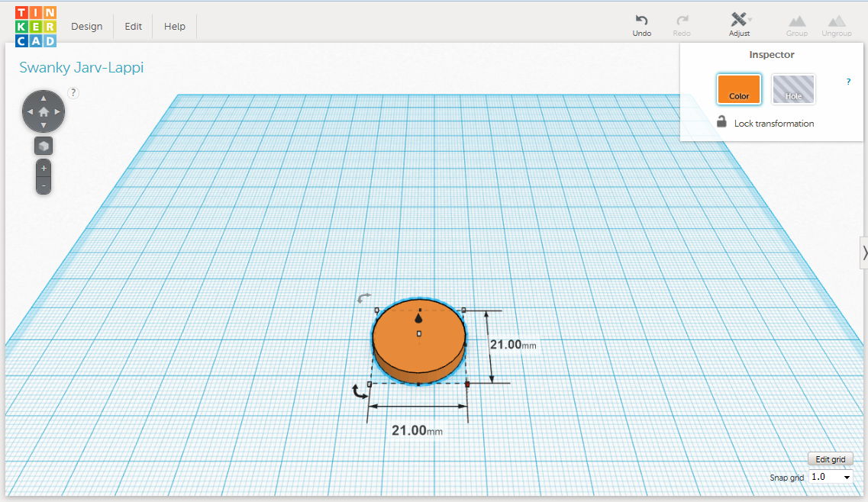
Task: Click the Tinkercad logo
Action: coord(36,27)
